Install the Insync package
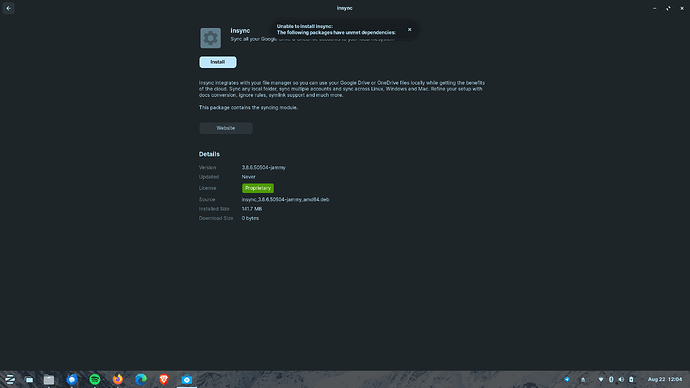This screenshot has width=690, height=388. 217,62
